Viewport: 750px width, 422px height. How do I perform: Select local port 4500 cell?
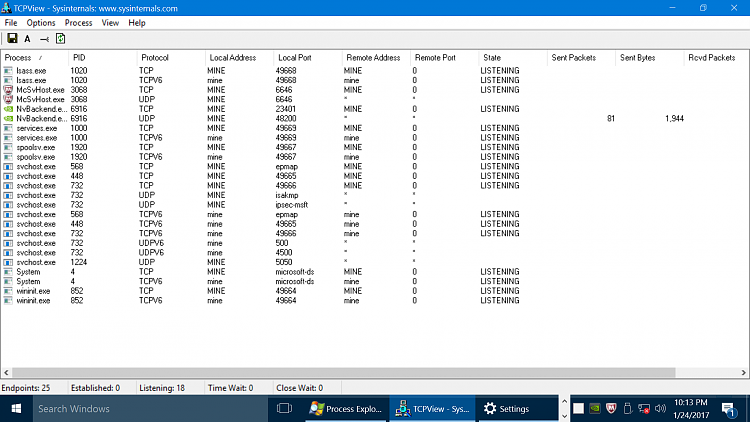pos(284,253)
